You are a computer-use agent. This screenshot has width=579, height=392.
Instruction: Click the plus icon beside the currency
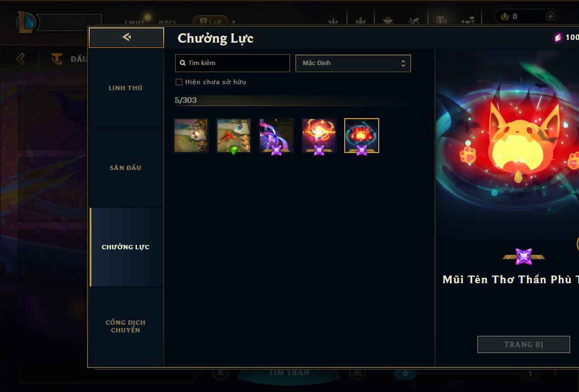point(550,16)
